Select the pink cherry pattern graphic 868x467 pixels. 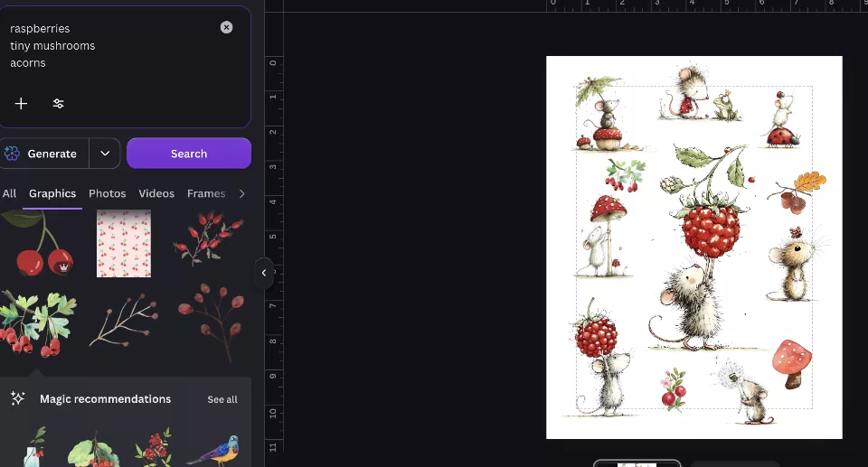click(124, 244)
